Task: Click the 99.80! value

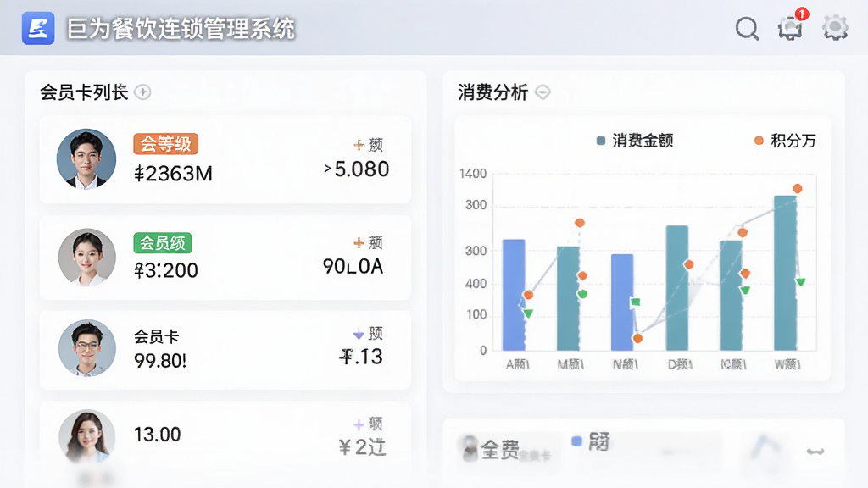Action: click(160, 361)
